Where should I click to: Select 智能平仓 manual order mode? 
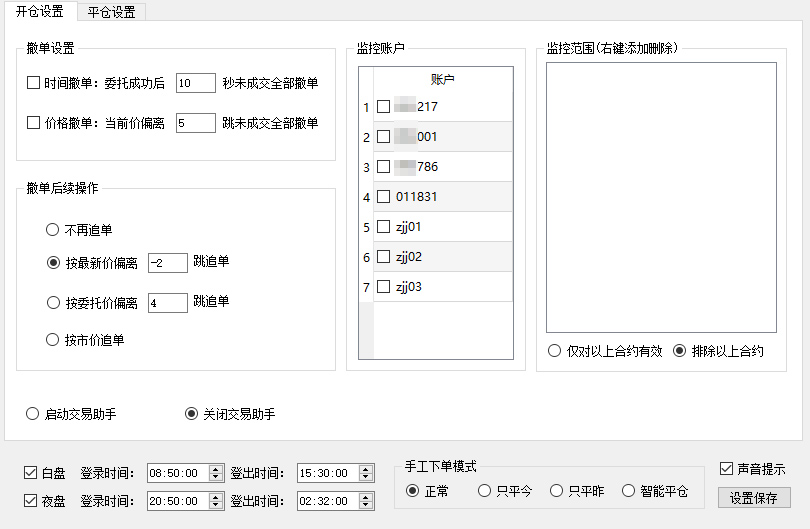pos(628,491)
